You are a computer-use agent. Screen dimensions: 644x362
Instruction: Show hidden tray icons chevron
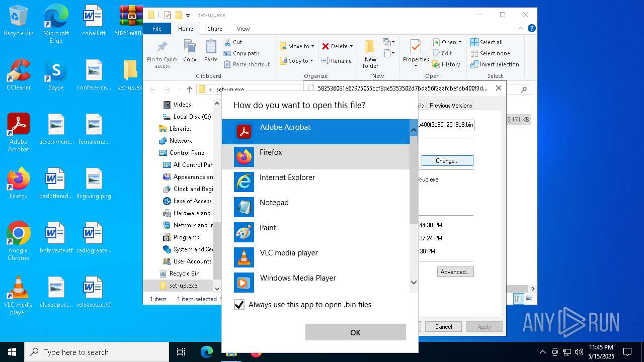coord(542,352)
